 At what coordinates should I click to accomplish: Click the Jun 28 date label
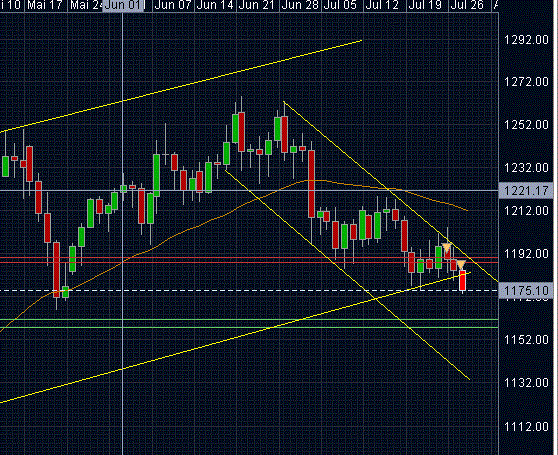tap(300, 5)
